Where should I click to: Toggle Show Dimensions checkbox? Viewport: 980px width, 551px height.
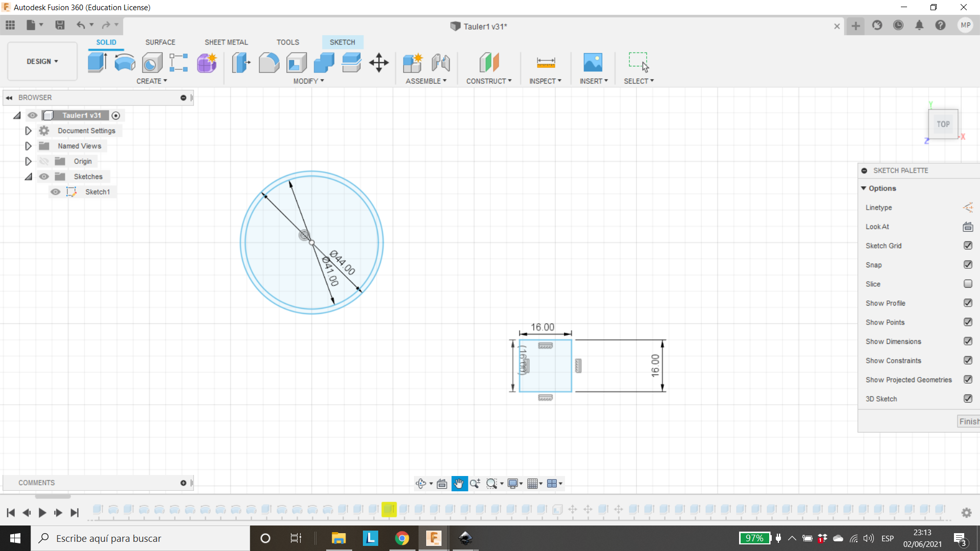pyautogui.click(x=968, y=341)
